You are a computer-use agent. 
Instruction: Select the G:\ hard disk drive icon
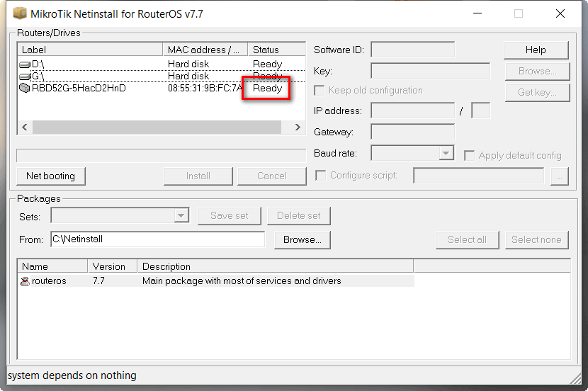tap(25, 76)
